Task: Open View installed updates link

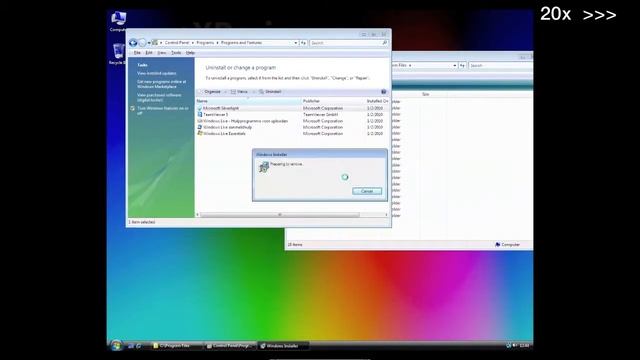Action: 157,73
